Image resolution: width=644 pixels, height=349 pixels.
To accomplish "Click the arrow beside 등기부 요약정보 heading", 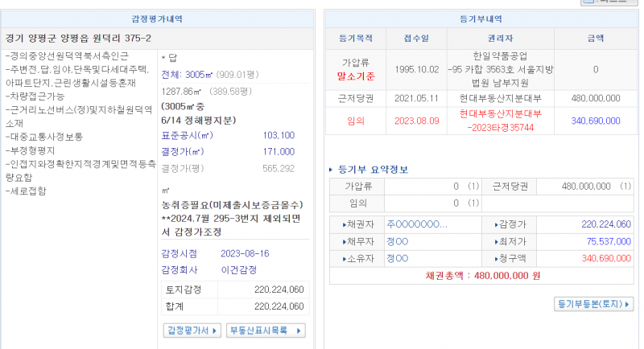I will (x=332, y=170).
